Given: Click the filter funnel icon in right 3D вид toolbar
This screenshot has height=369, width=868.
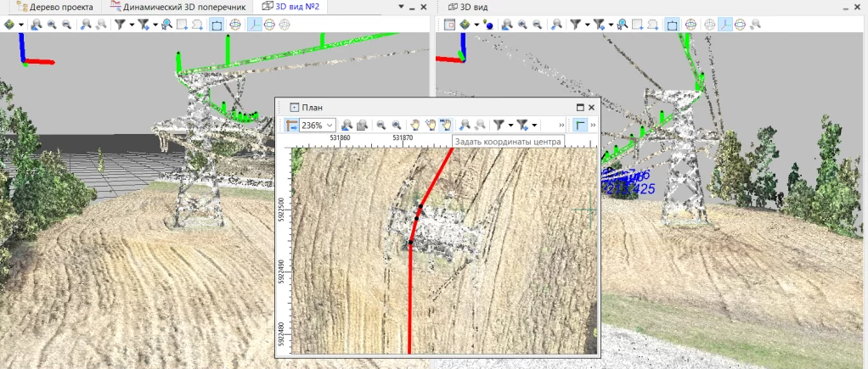Looking at the screenshot, I should (x=575, y=25).
